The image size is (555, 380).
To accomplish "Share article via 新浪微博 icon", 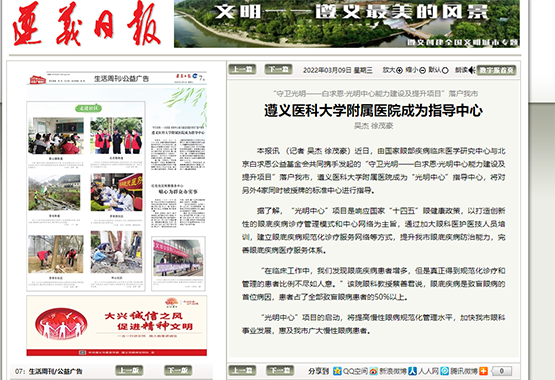I will point(374,371).
